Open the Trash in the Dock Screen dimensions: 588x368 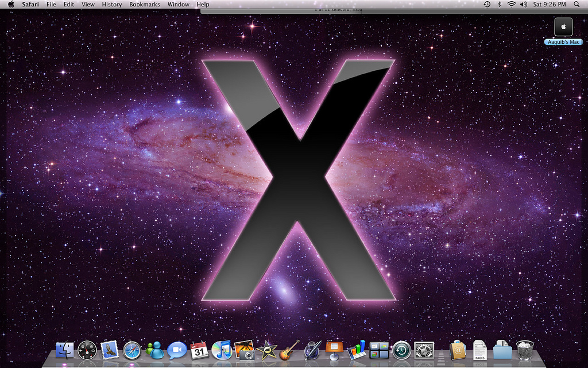click(x=525, y=350)
